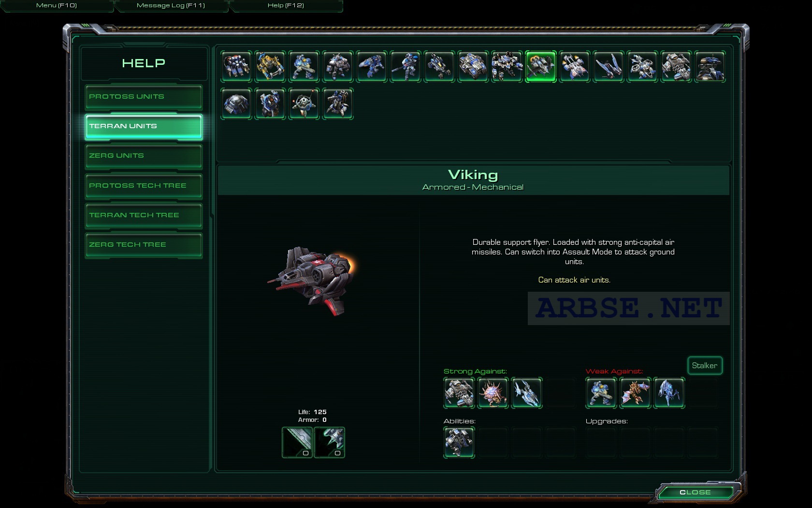Screen dimensions: 812x508
Task: Click the Viking 3D model preview
Action: pos(312,281)
